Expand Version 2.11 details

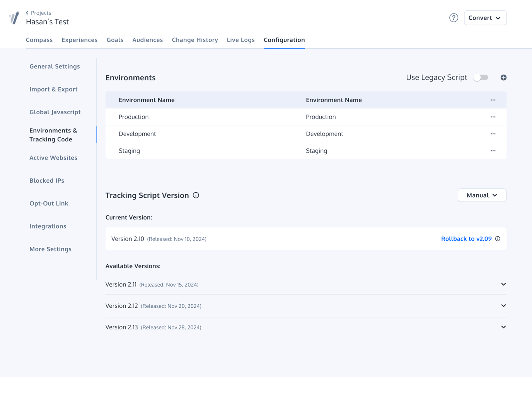(x=503, y=284)
